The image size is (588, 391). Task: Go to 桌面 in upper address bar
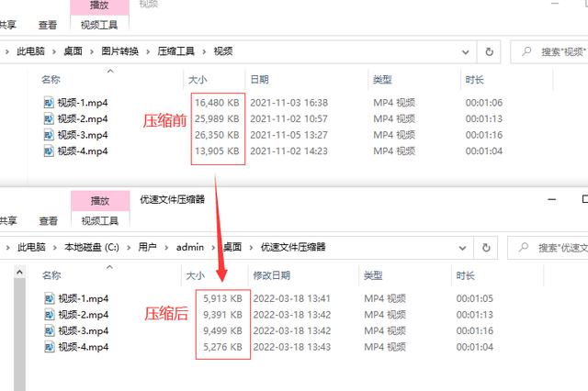coord(73,50)
